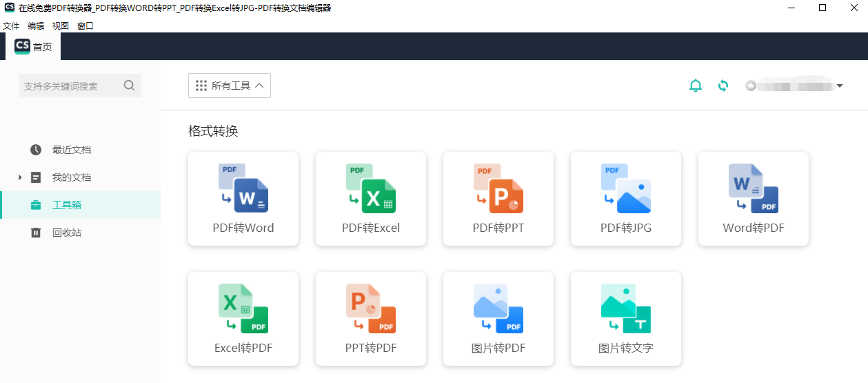Click the clock icon beside 最近文档
This screenshot has width=868, height=383.
pyautogui.click(x=36, y=150)
